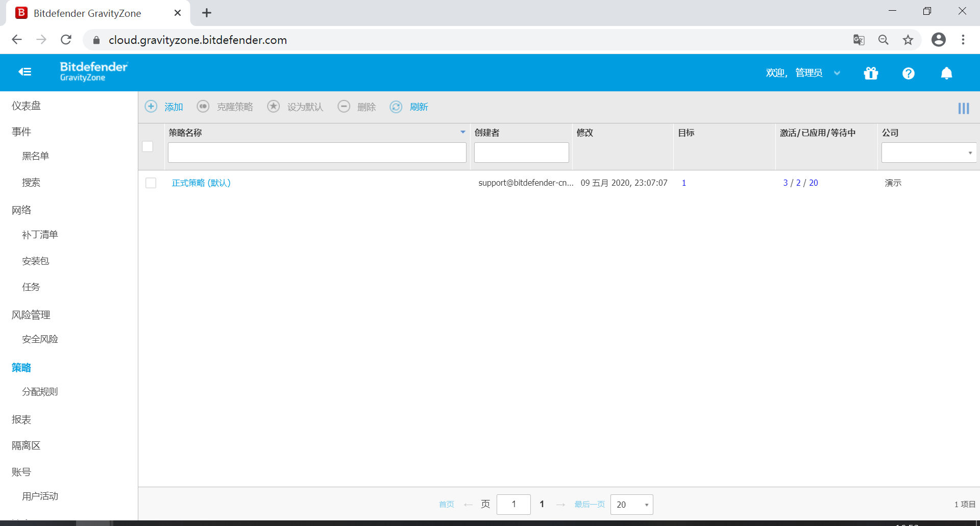980x526 pixels.
Task: Reload the page with refresh icon
Action: tap(66, 40)
